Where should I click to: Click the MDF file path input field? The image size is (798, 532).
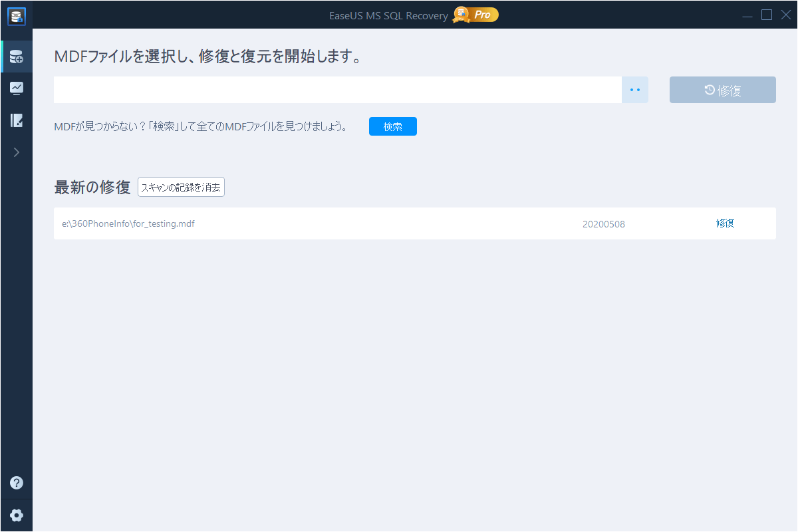pos(338,90)
